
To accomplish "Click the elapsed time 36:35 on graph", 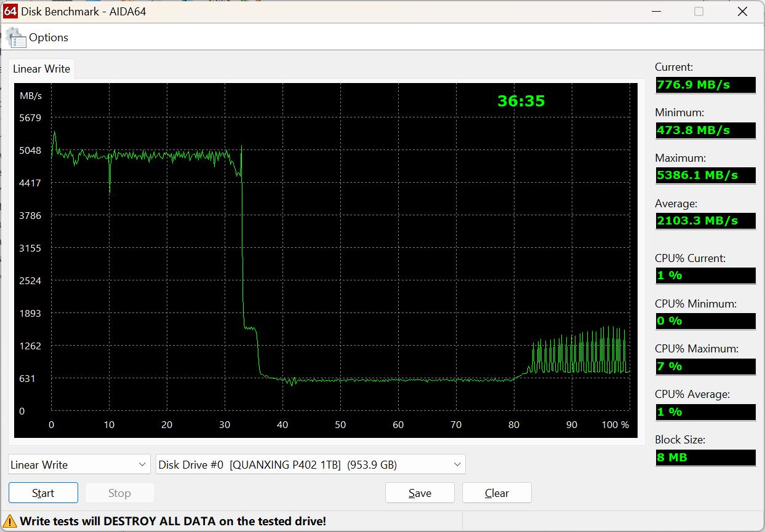I will click(521, 101).
